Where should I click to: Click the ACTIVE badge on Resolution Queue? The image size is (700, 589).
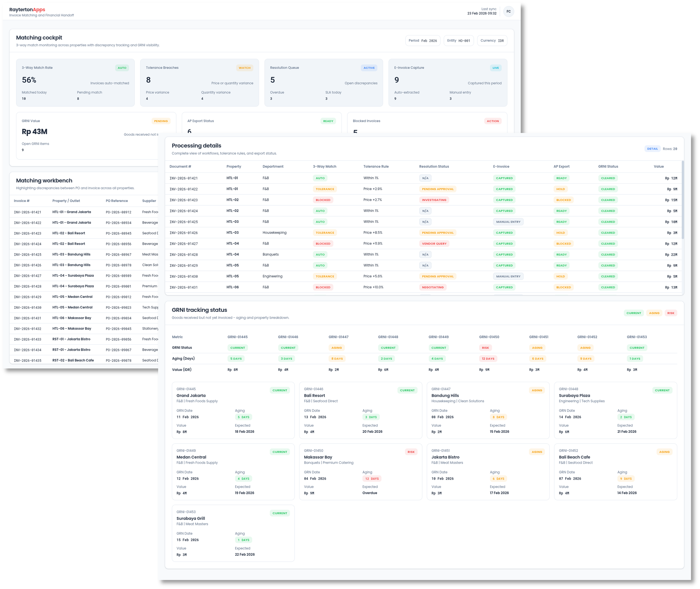click(x=369, y=67)
